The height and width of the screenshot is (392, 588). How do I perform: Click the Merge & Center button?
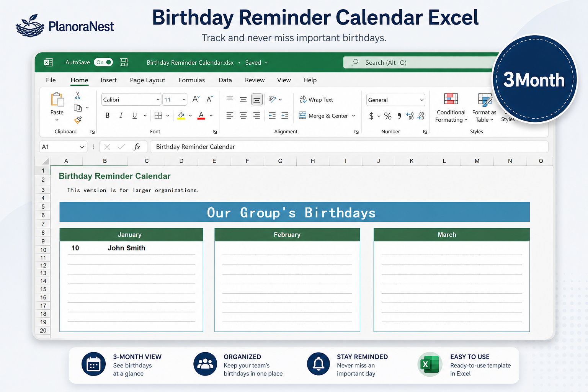point(323,116)
